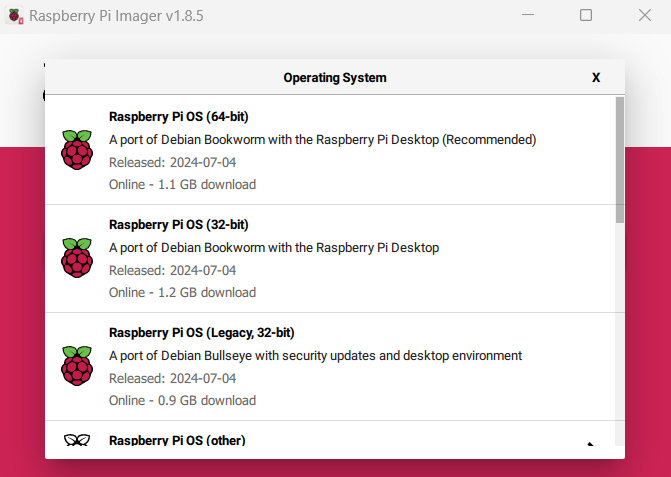
Task: Select the Raspberry Pi OS (32-bit) title
Action: pos(178,224)
